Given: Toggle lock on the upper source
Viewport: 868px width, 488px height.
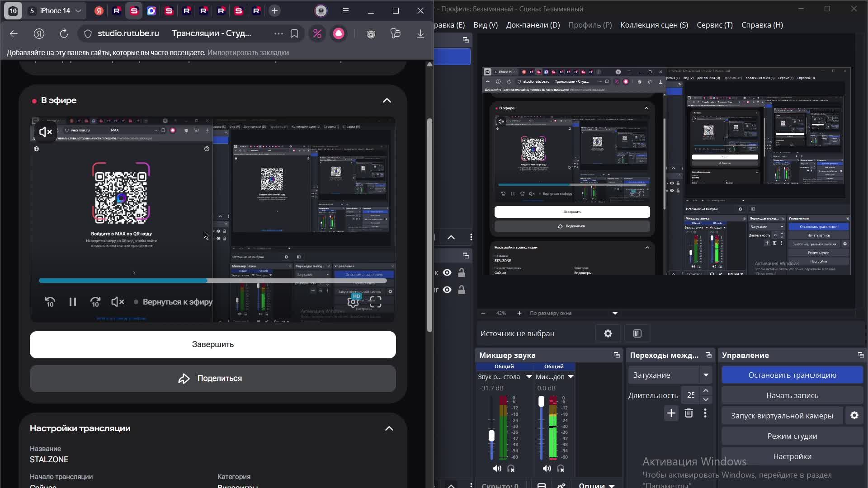Looking at the screenshot, I should [462, 272].
